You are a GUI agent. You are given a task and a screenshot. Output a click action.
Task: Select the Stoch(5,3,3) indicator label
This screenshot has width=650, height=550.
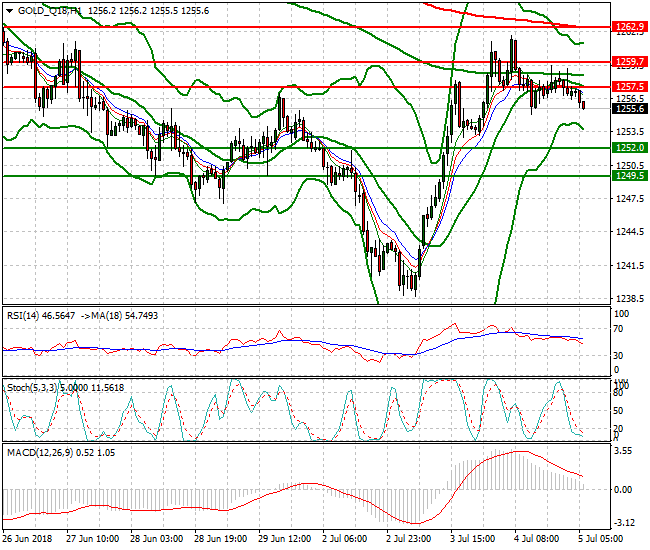(x=32, y=388)
